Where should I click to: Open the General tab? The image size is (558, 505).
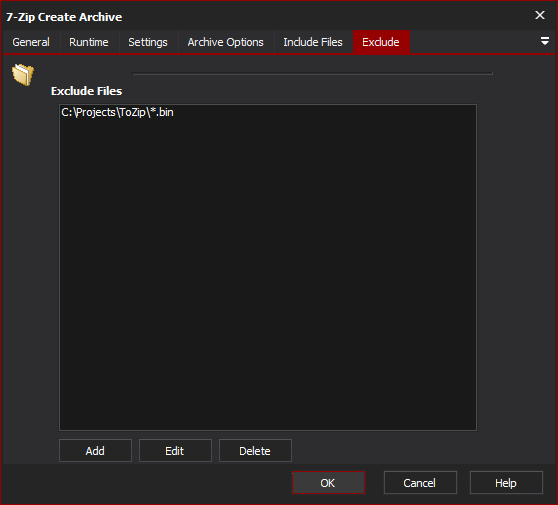[x=31, y=42]
